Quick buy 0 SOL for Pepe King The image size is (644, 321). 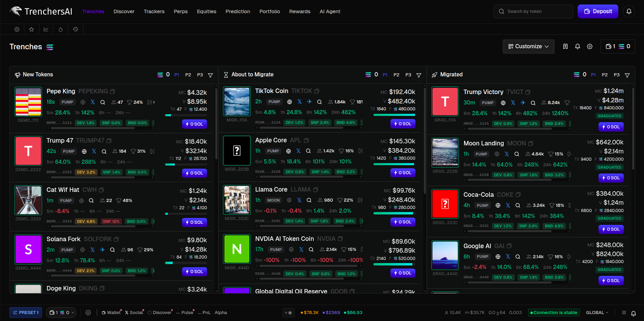(195, 124)
